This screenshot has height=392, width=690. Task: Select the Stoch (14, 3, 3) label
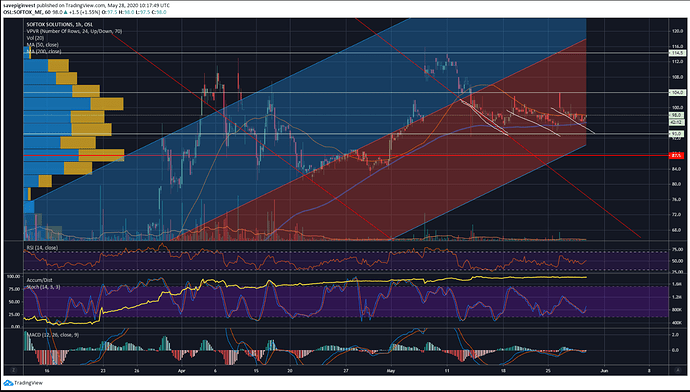(x=43, y=287)
